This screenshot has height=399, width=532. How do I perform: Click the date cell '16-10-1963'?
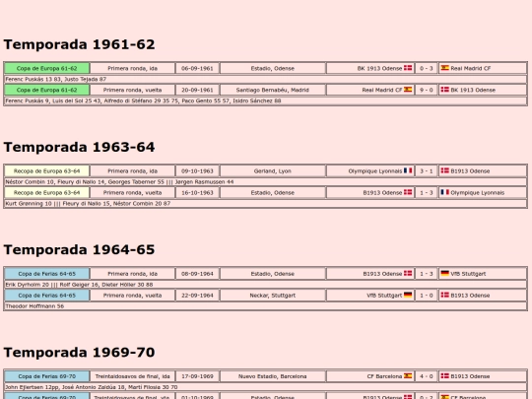coord(197,193)
